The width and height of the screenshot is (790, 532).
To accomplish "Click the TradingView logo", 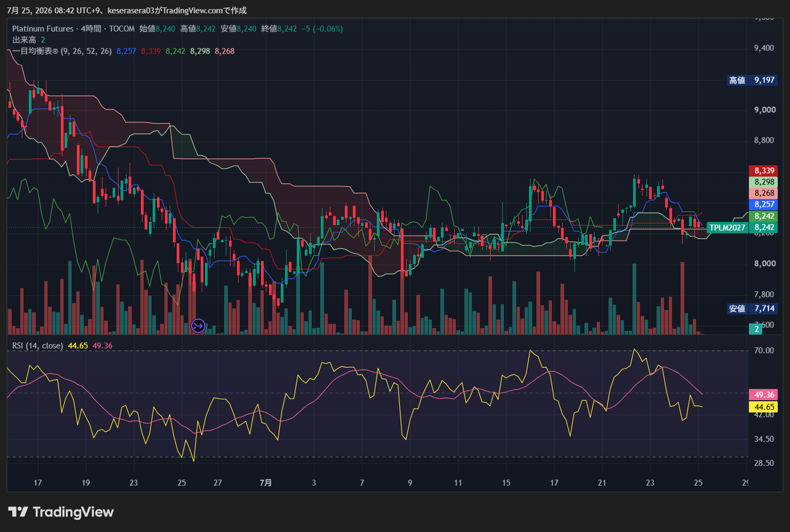I will pyautogui.click(x=61, y=512).
